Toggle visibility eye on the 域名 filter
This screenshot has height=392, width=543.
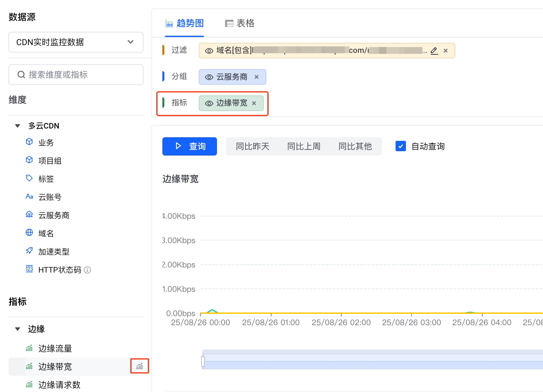209,51
